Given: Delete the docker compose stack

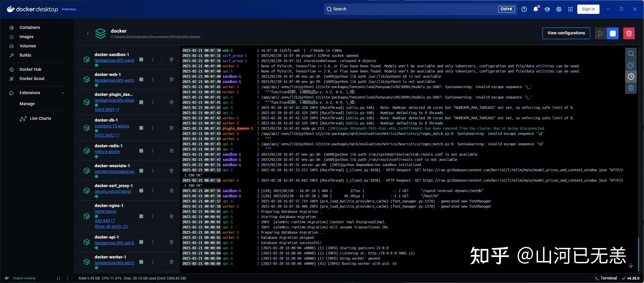Looking at the screenshot, I should pyautogui.click(x=629, y=33).
